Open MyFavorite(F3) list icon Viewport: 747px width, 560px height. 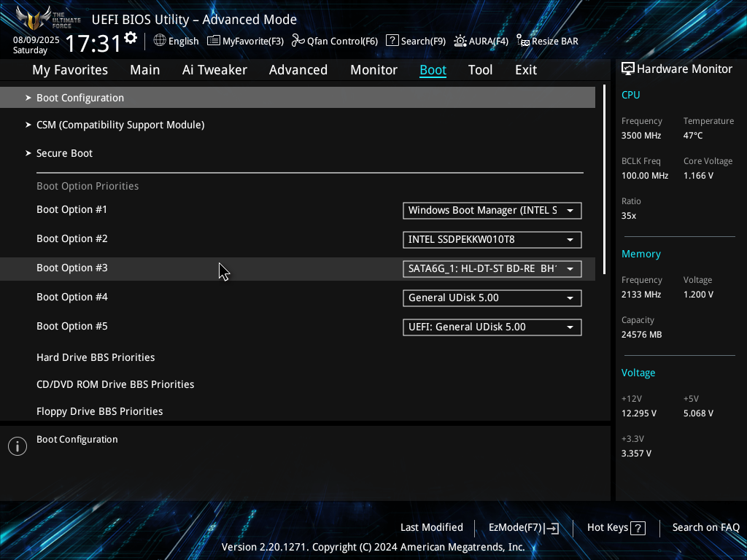coord(214,41)
